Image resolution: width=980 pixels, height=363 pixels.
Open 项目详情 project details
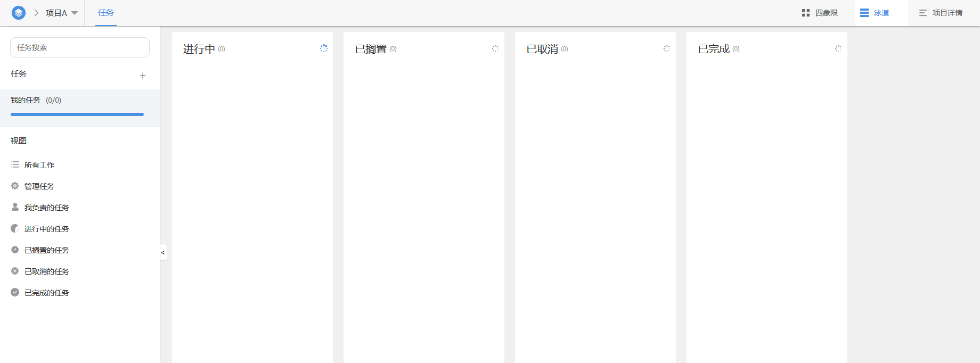tap(941, 13)
